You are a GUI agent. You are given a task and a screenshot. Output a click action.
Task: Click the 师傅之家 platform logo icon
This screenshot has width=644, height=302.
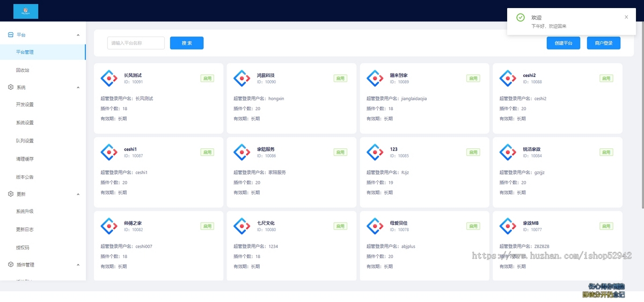109,226
